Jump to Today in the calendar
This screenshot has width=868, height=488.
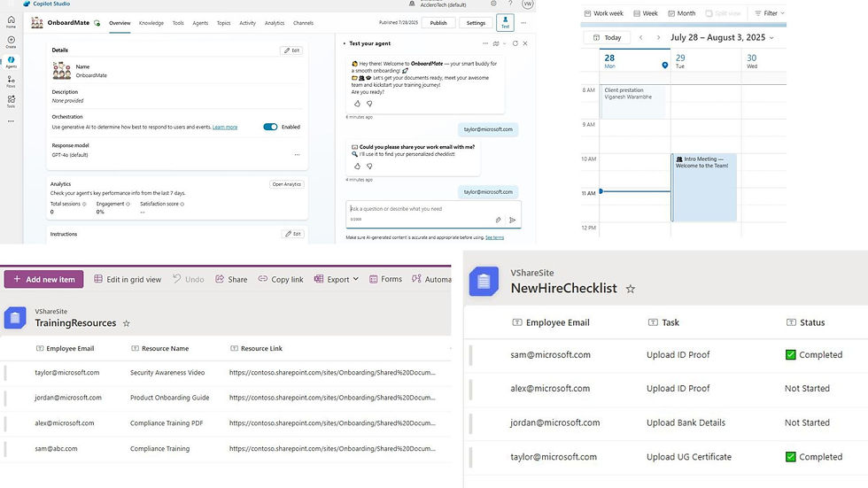point(608,37)
